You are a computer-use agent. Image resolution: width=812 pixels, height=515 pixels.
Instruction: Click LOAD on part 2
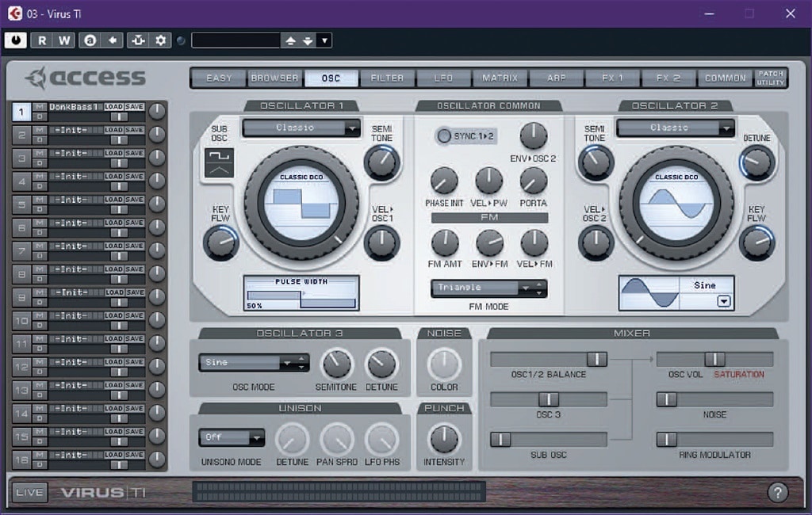[x=113, y=130]
